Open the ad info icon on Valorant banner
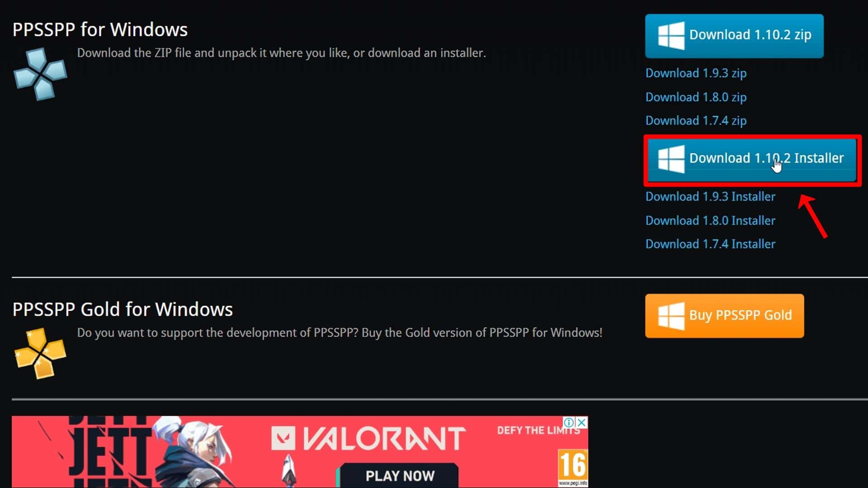The width and height of the screenshot is (868, 488). click(x=570, y=422)
